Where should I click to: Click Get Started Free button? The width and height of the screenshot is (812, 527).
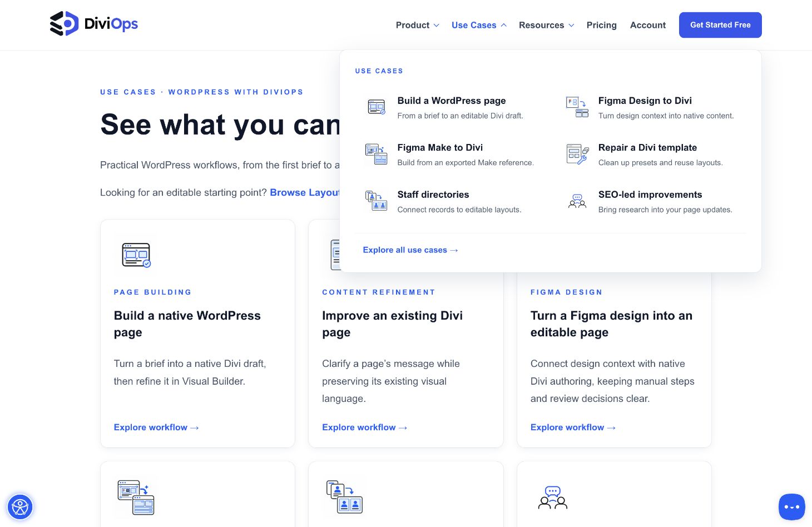click(x=720, y=25)
